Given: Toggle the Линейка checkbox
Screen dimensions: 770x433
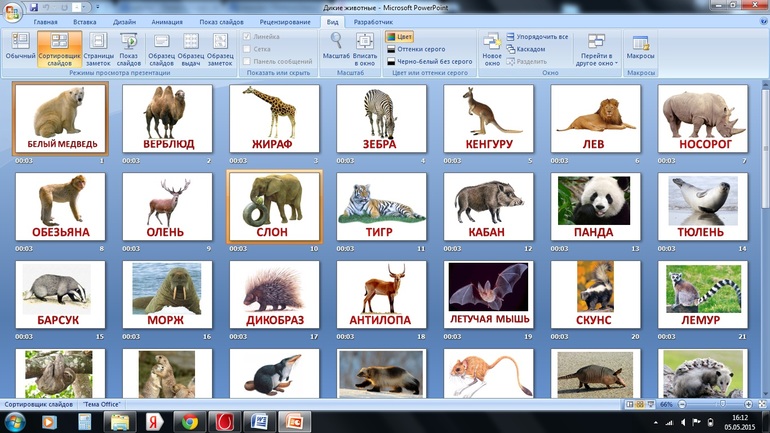Looking at the screenshot, I should [249, 37].
